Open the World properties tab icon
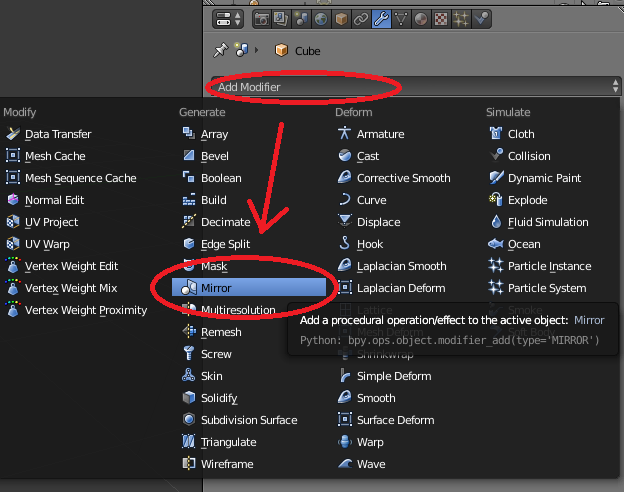This screenshot has width=624, height=492. (321, 19)
